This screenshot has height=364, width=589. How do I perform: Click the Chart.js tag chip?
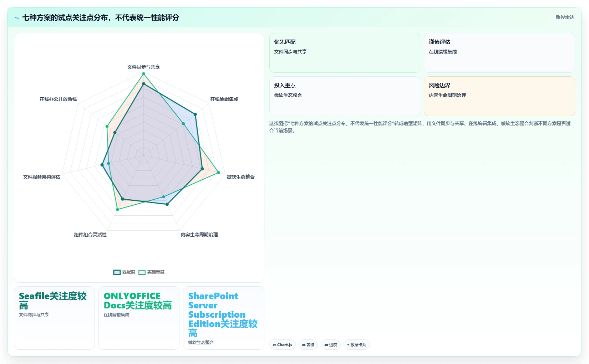[282, 345]
